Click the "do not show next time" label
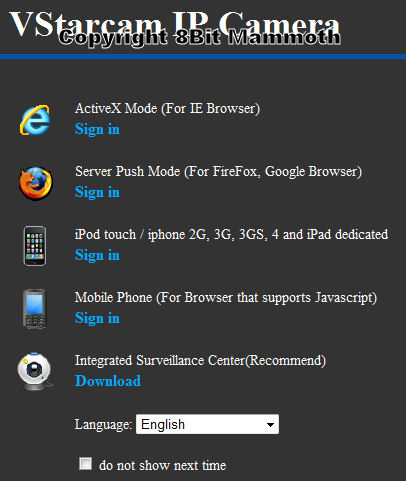This screenshot has height=481, width=406. [163, 465]
